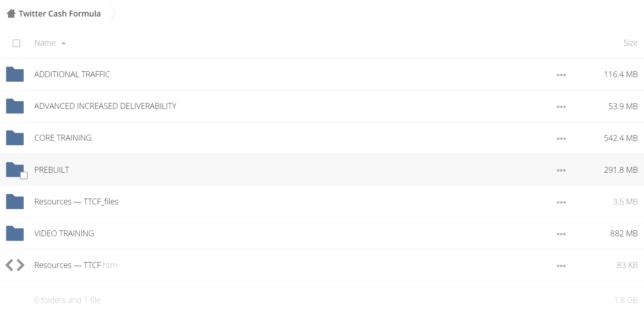The image size is (644, 314).
Task: Click the code icon for Resources — TTCF.htm
Action: (15, 265)
